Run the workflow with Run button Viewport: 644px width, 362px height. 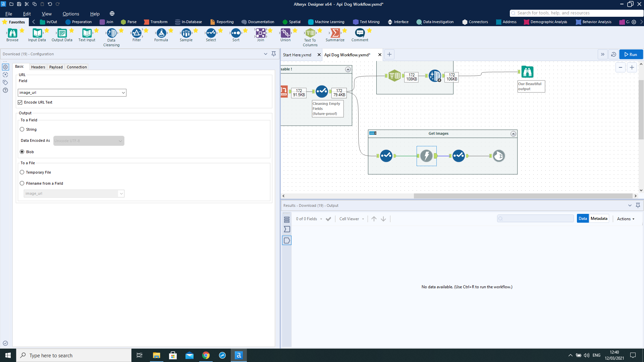point(631,54)
